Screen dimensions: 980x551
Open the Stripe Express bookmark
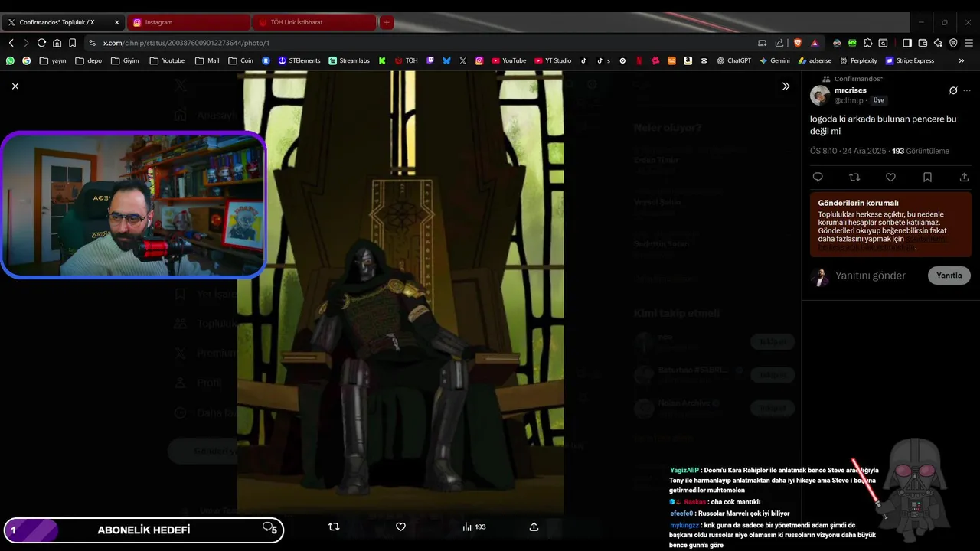click(x=910, y=60)
